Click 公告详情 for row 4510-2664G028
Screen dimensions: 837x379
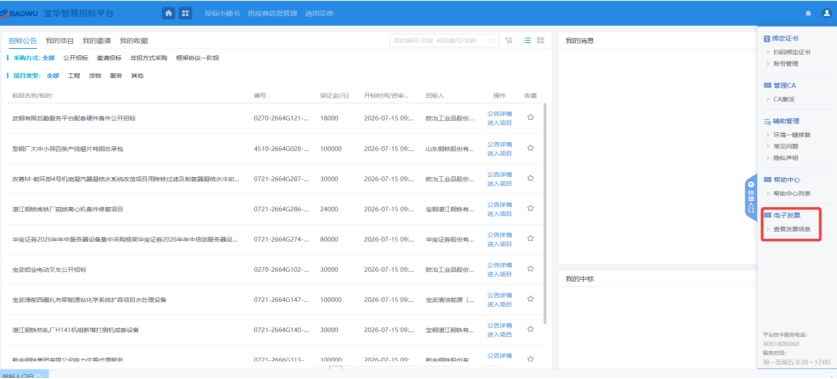click(500, 144)
